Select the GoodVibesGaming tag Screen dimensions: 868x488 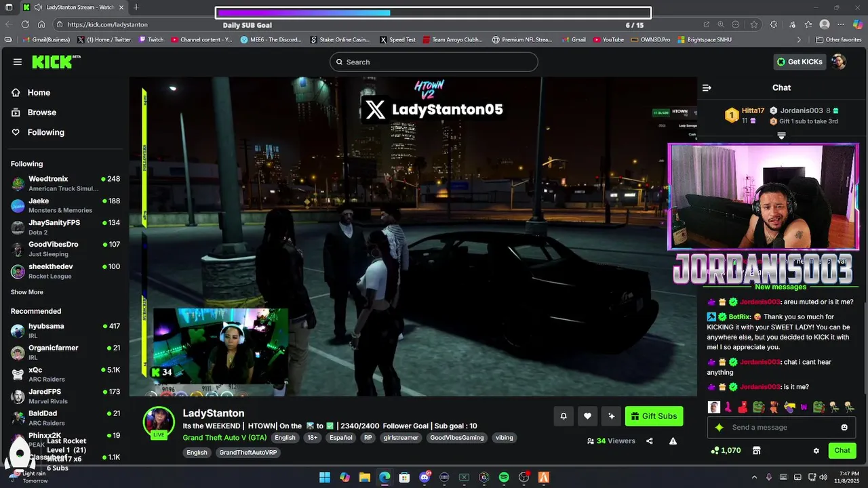coord(457,438)
